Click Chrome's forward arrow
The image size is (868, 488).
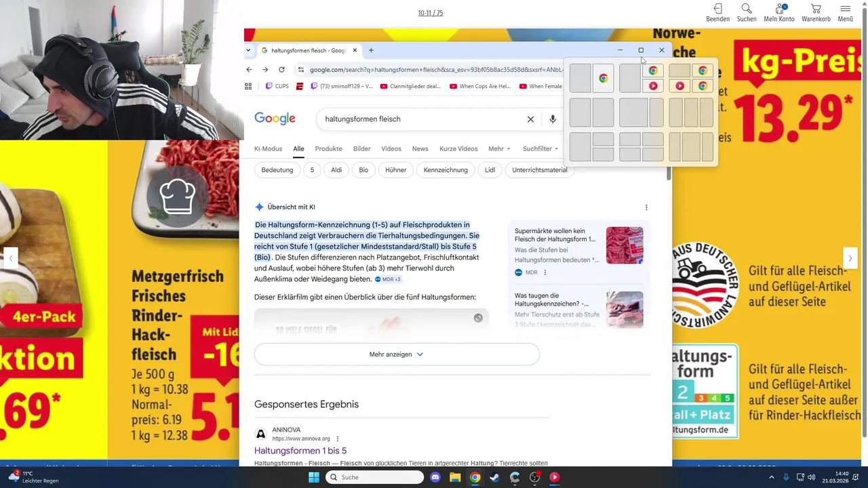pyautogui.click(x=265, y=69)
